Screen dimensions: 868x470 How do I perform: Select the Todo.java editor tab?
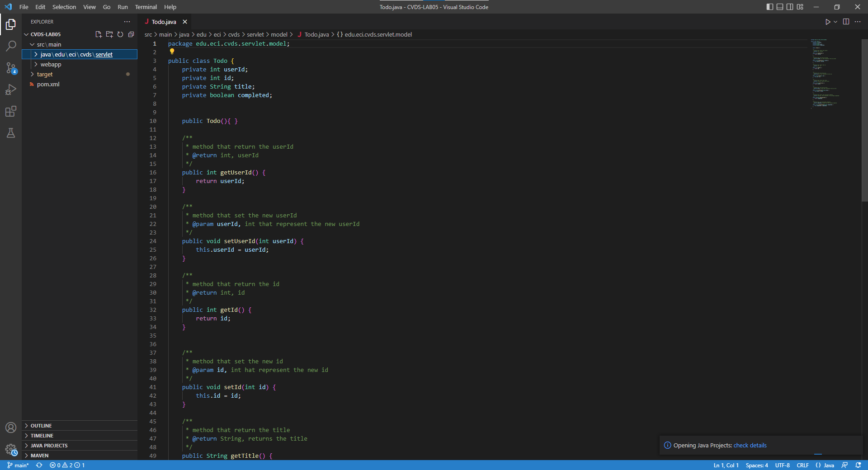164,22
